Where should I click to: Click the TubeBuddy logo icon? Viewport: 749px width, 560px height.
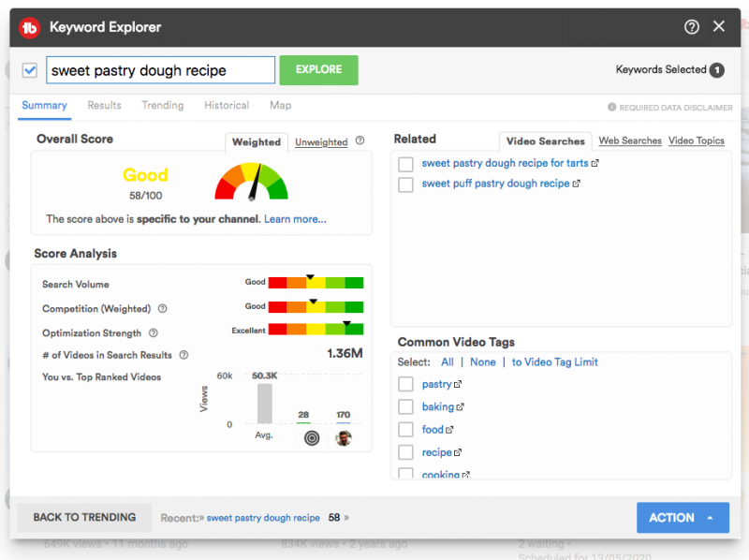30,27
